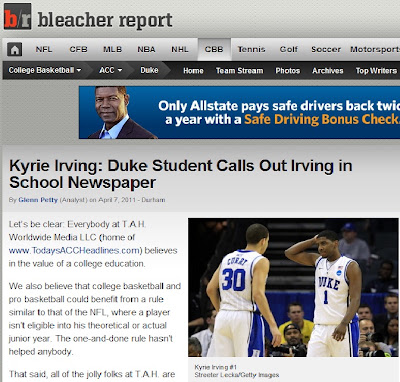Open the Kyrie Irving game photo
Image resolution: width=400 pixels, height=382 pixels.
(293, 287)
